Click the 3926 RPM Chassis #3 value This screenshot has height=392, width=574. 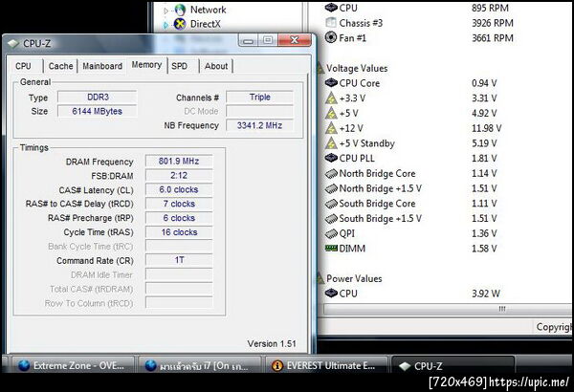493,23
